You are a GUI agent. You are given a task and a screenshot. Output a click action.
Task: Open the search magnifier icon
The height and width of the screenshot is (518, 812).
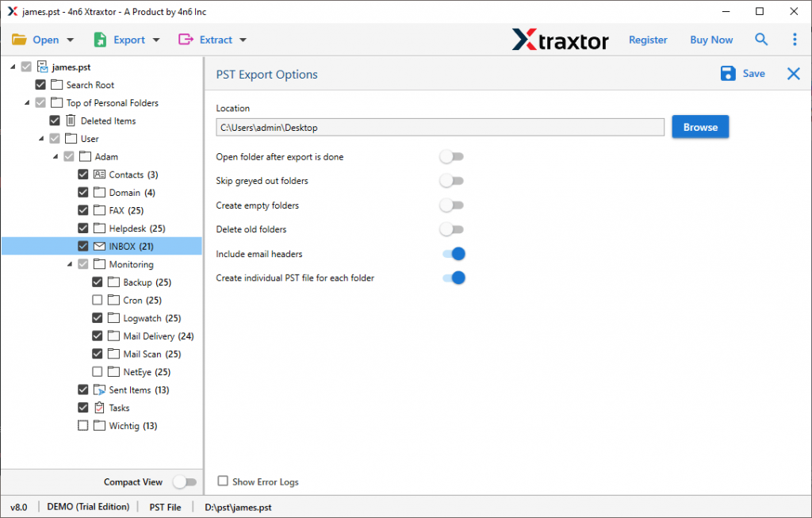click(761, 39)
